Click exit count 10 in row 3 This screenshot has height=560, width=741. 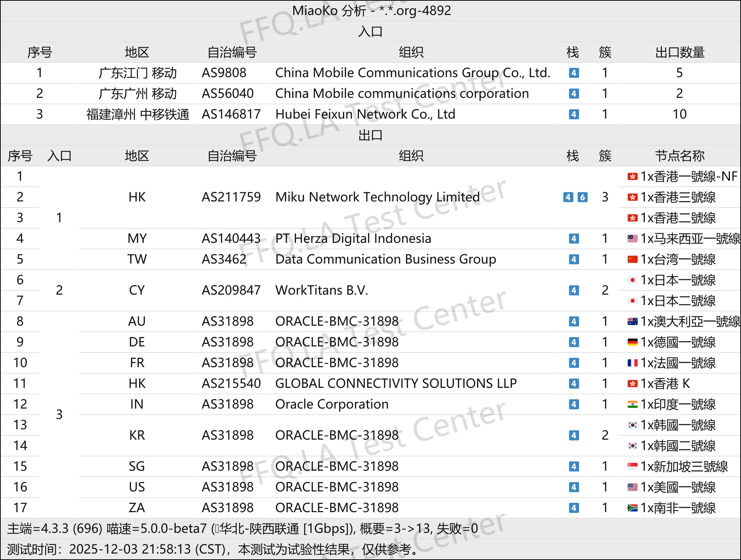pos(680,114)
